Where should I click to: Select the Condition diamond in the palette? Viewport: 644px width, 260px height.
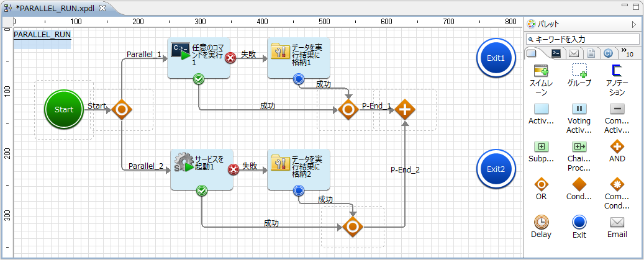pyautogui.click(x=579, y=189)
